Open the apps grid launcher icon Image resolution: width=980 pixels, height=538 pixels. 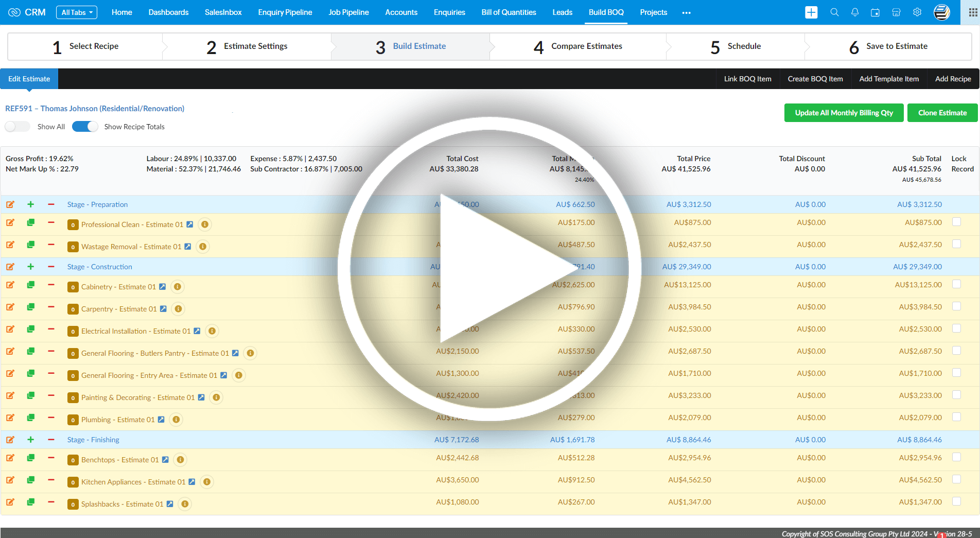(973, 12)
